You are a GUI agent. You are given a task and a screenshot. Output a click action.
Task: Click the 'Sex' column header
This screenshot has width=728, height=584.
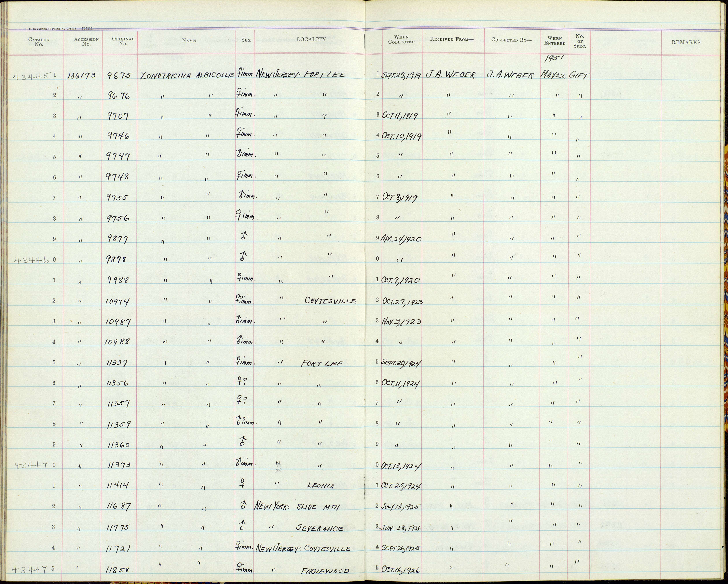click(x=246, y=40)
